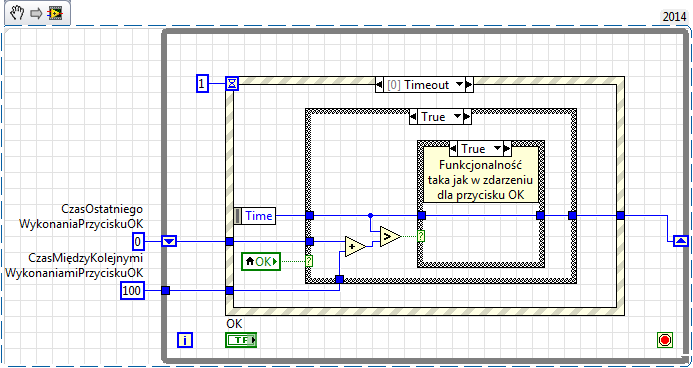Click the VI snippet icon
The height and width of the screenshot is (368, 693).
pos(55,14)
